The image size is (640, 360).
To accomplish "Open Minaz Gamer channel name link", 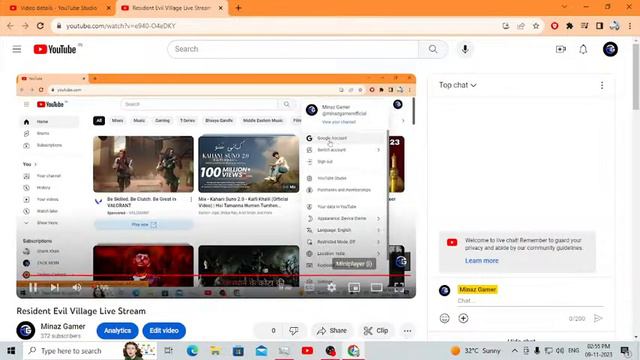I will [x=63, y=327].
